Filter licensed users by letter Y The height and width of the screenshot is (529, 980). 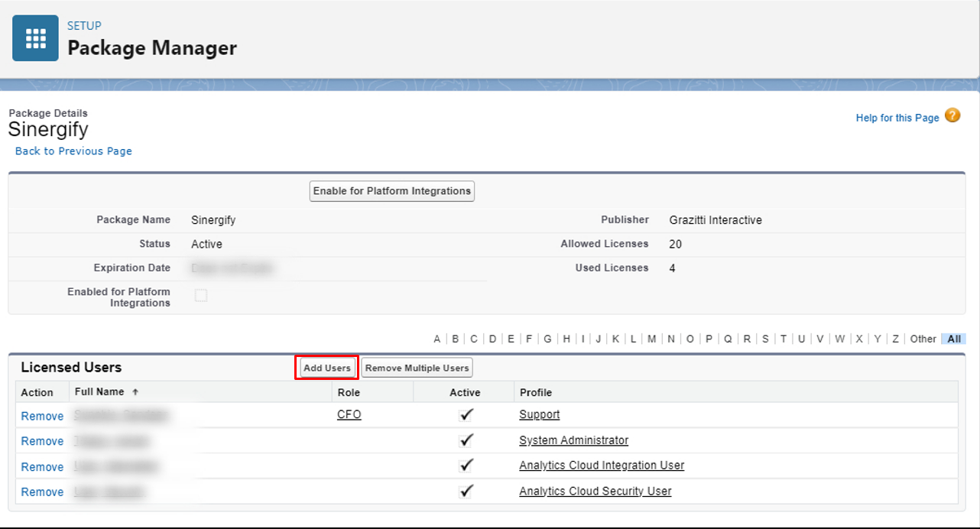878,339
